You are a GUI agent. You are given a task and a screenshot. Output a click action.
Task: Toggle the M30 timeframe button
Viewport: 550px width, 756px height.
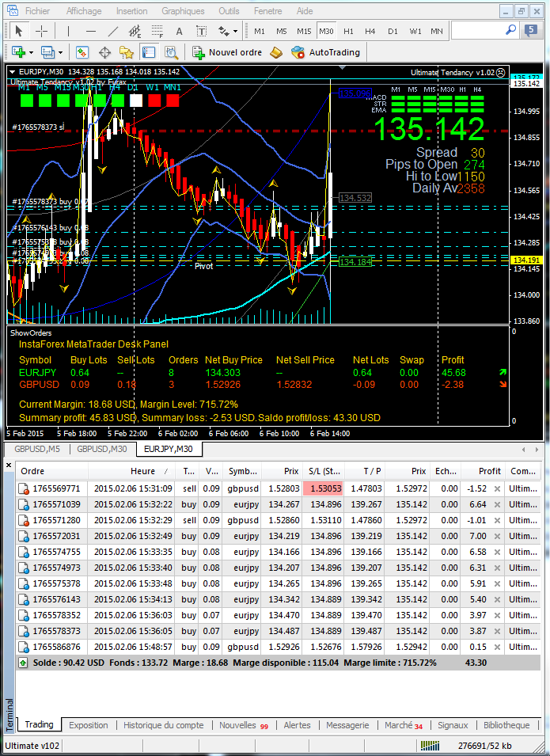(x=326, y=32)
